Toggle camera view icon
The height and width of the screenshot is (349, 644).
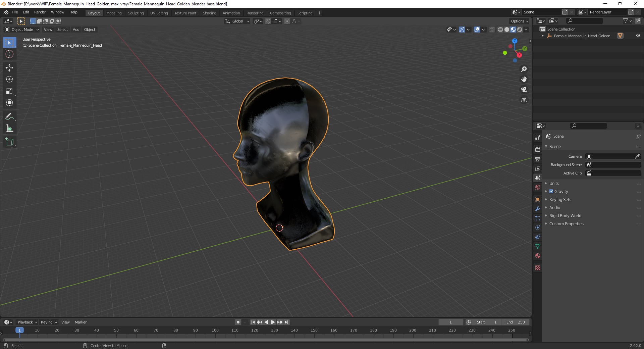click(x=524, y=90)
